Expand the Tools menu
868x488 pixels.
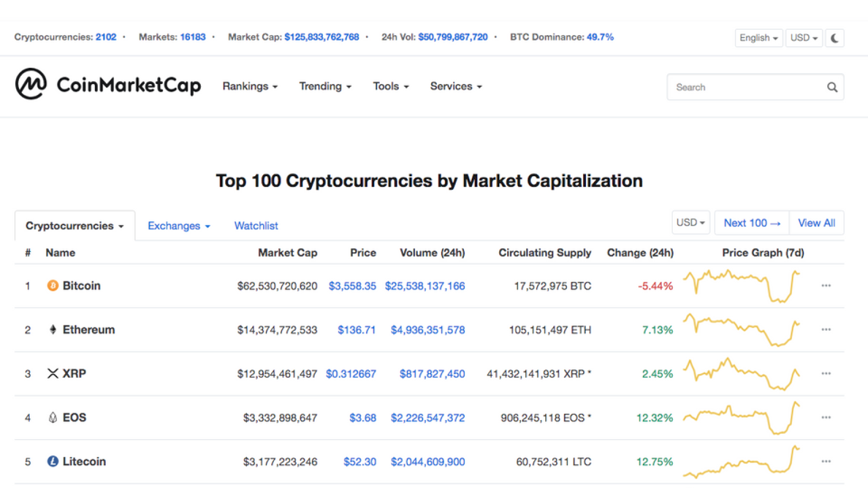point(391,86)
